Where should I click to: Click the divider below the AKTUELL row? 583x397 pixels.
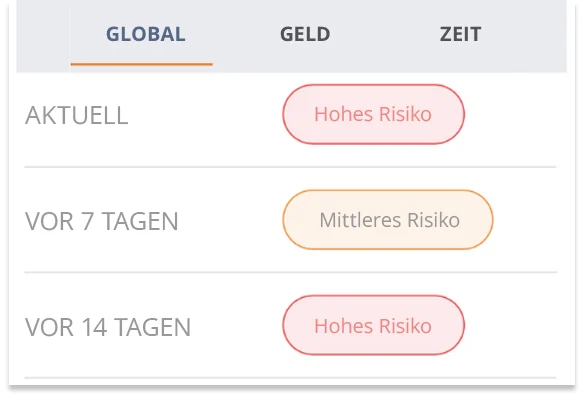coord(290,167)
